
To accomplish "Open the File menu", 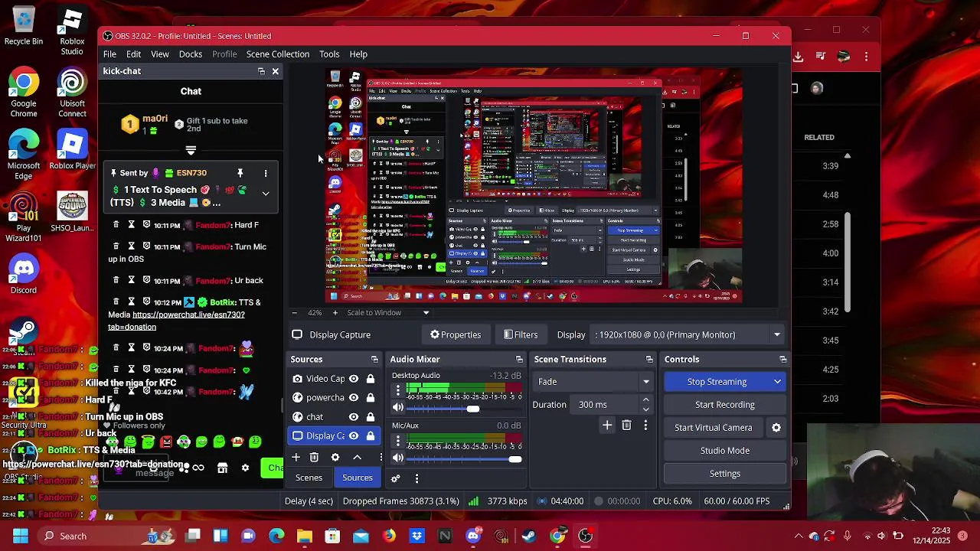I will click(x=109, y=54).
